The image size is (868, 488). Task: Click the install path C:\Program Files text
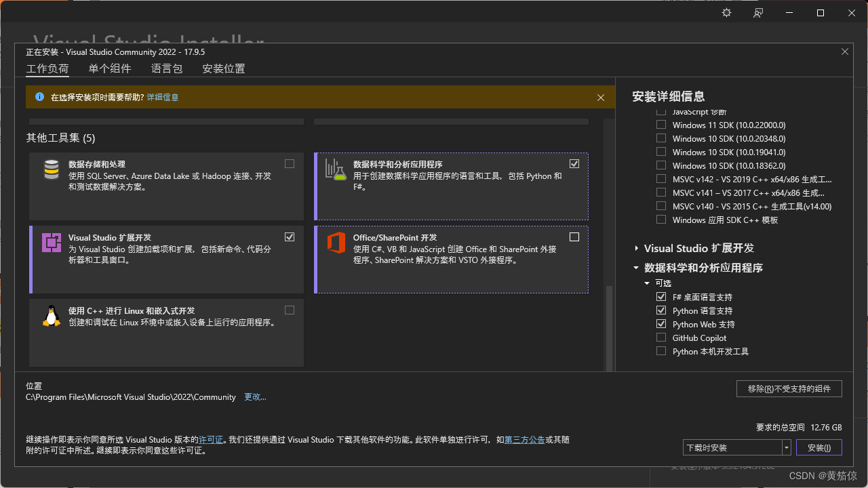(131, 397)
